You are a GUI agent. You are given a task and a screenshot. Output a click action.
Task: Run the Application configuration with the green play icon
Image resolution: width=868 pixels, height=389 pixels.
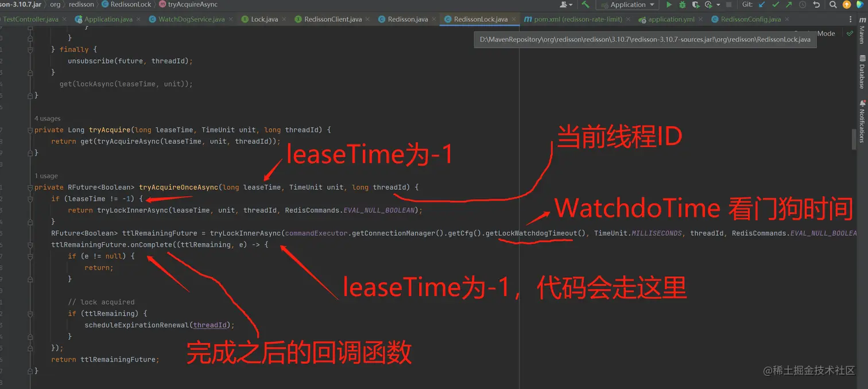(x=669, y=5)
